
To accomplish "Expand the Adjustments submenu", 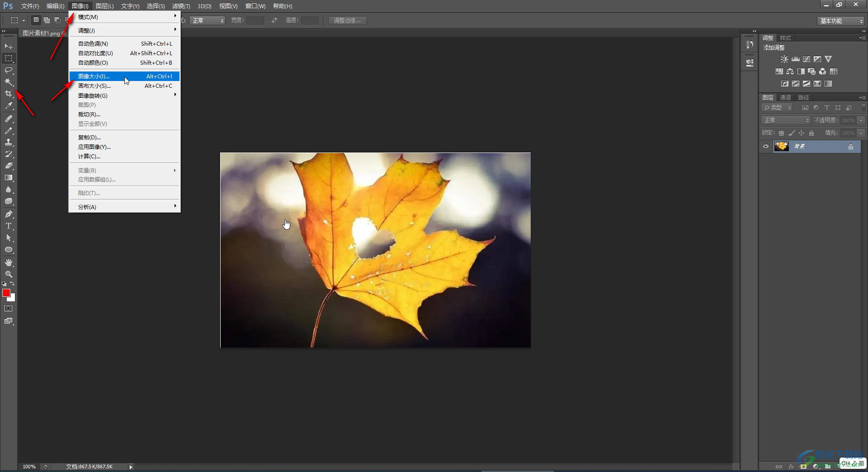I will point(124,30).
